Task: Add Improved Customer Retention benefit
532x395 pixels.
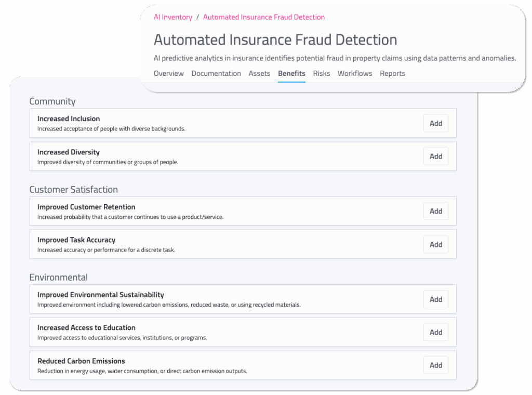Action: [436, 211]
